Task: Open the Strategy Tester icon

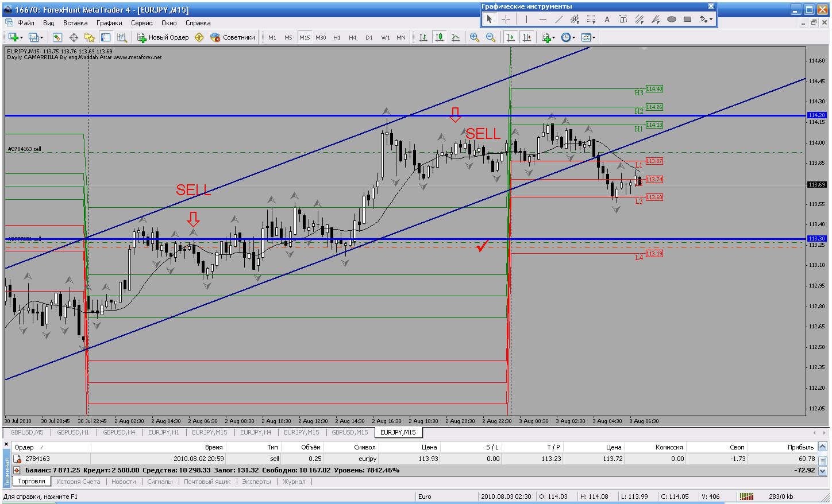Action: coord(122,37)
